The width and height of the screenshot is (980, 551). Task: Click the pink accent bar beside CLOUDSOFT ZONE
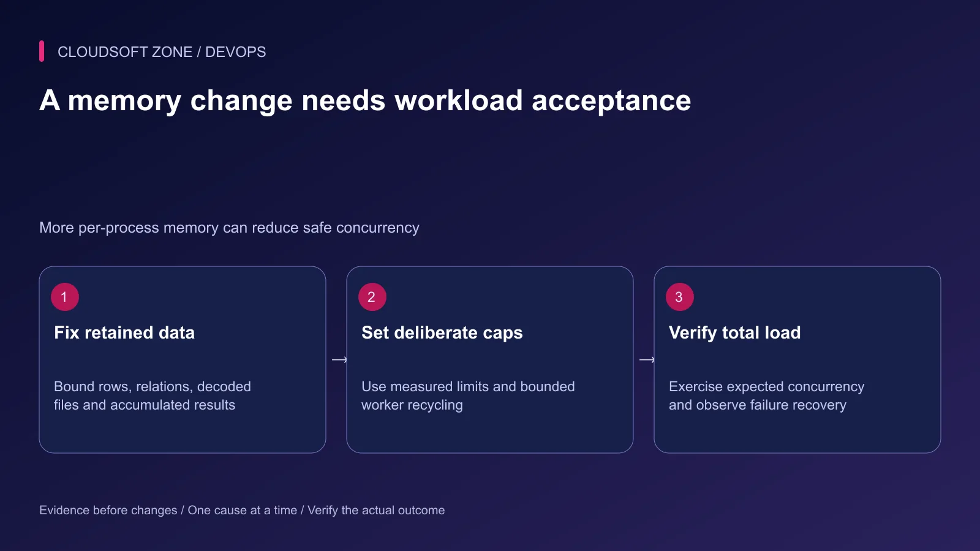[x=42, y=51]
